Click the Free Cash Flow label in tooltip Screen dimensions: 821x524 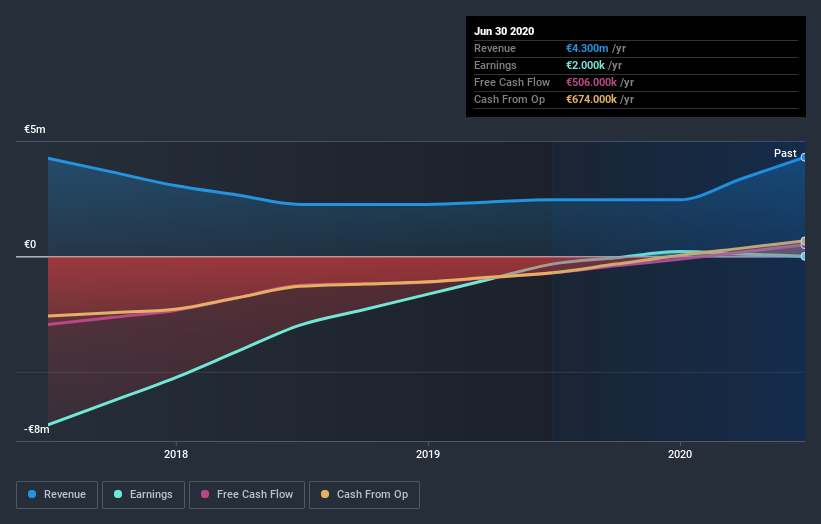(x=512, y=82)
